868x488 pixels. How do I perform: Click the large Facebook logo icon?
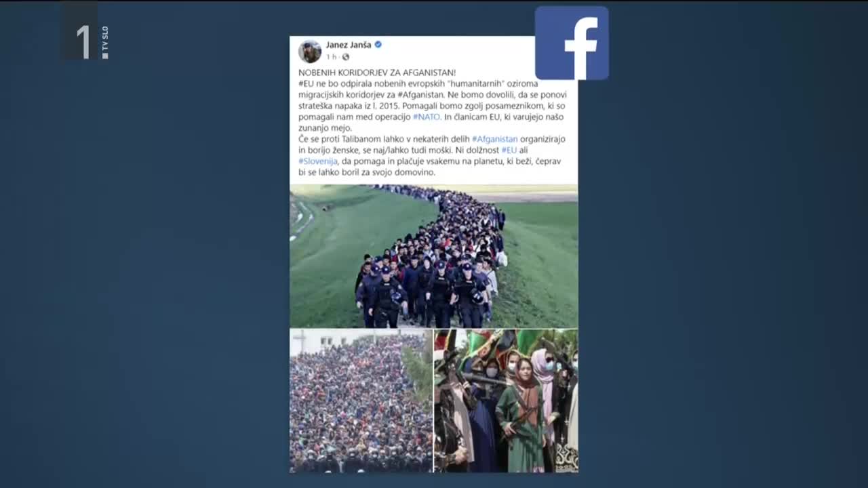(x=572, y=43)
